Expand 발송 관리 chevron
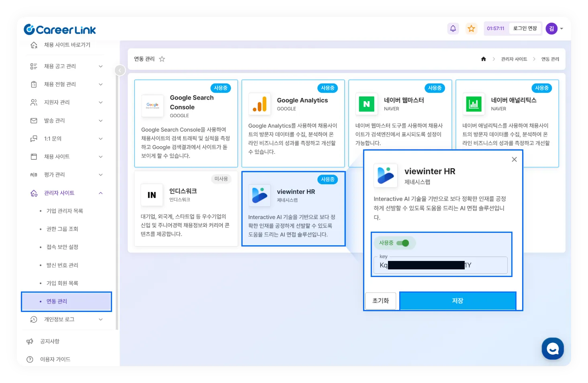Screen dimensions: 588x383 pos(101,120)
